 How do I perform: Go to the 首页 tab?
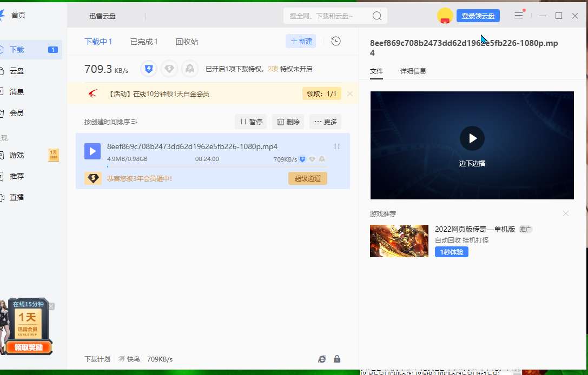pos(18,15)
